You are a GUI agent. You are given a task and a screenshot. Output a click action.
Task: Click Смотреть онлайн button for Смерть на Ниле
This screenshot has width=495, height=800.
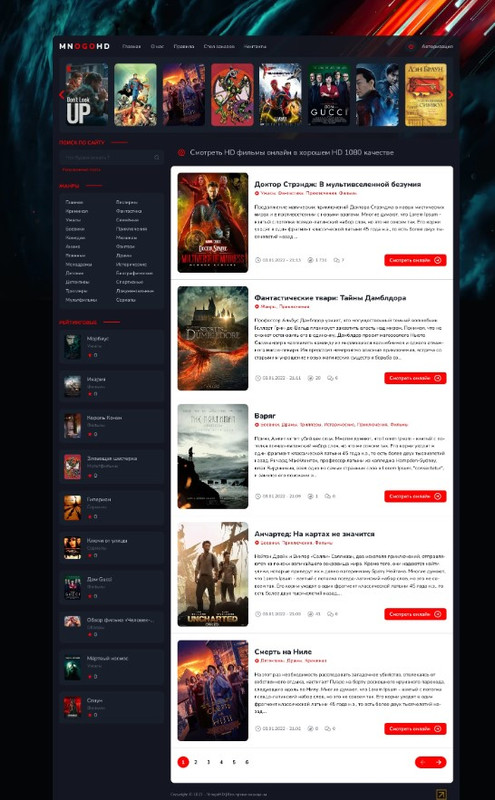click(415, 729)
